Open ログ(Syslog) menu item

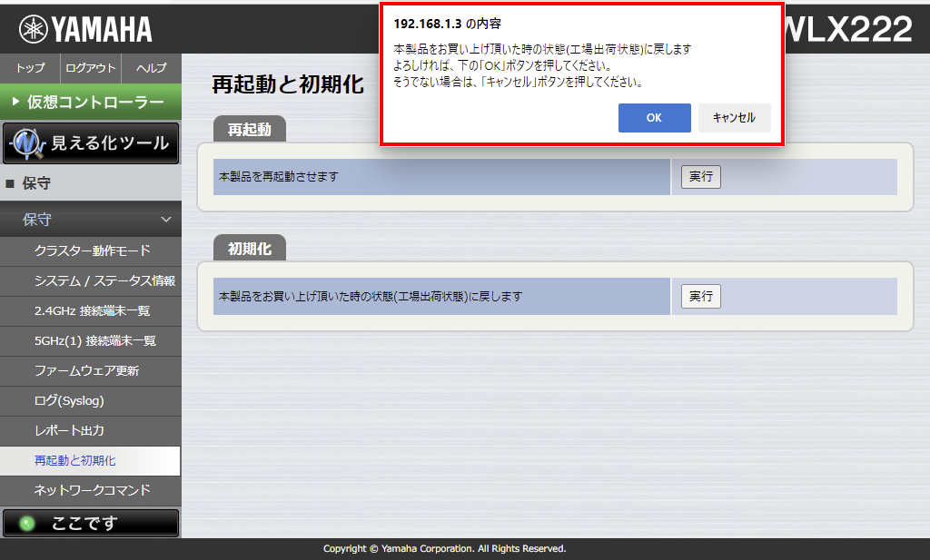pyautogui.click(x=69, y=400)
